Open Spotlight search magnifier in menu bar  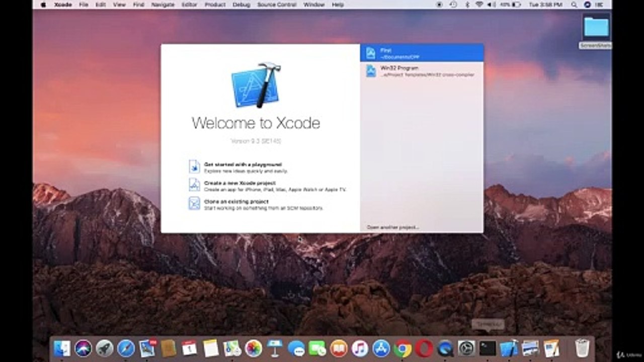[x=574, y=5]
